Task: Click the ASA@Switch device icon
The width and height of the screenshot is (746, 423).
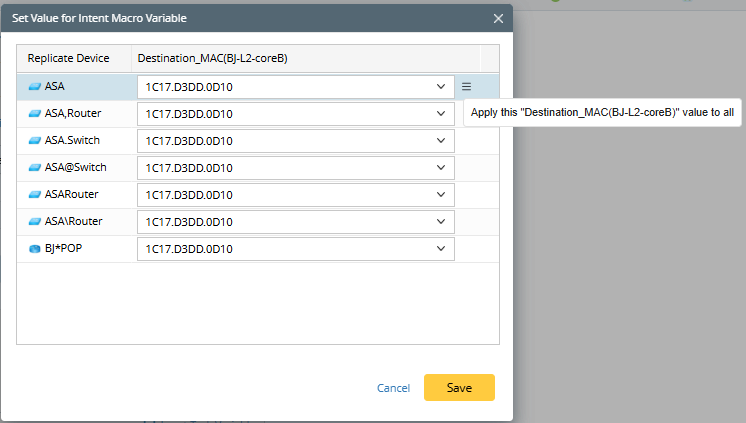Action: pos(35,168)
